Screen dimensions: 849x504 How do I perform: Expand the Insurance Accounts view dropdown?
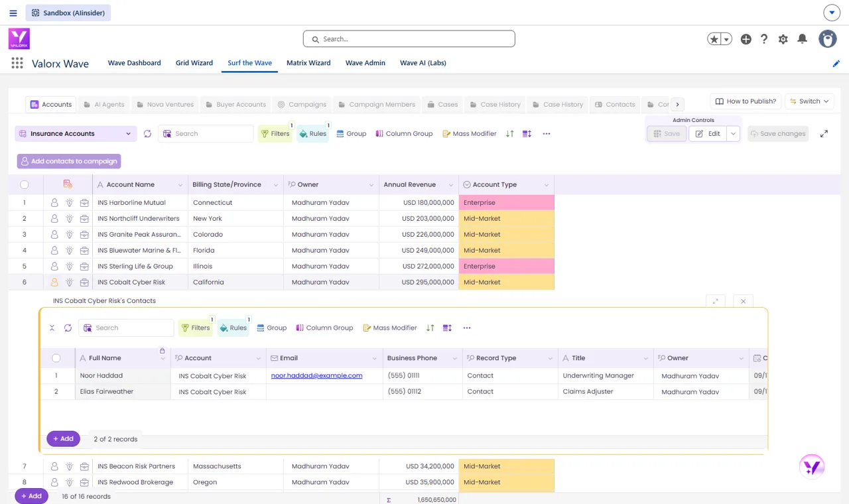point(76,134)
